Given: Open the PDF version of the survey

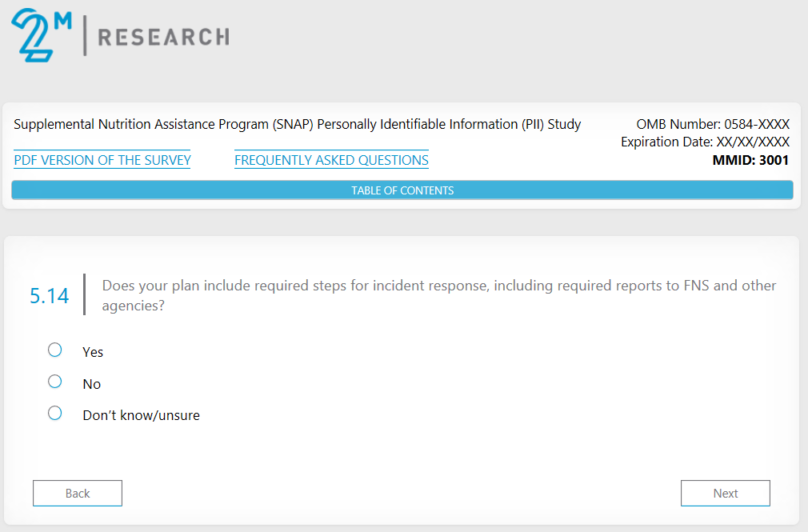Looking at the screenshot, I should coord(102,160).
